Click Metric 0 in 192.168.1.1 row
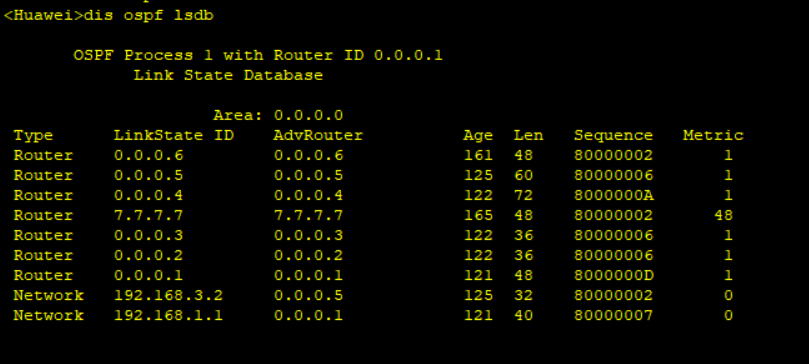 [728, 316]
